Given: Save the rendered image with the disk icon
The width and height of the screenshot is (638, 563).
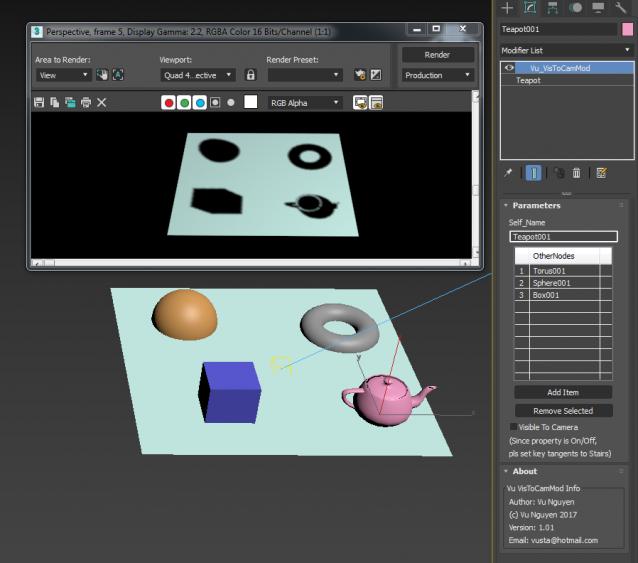Looking at the screenshot, I should click(39, 102).
